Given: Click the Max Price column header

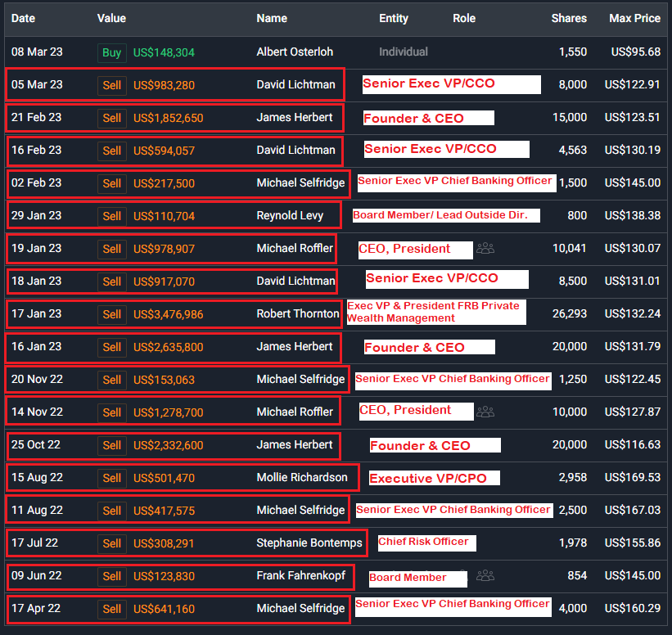Looking at the screenshot, I should tap(634, 19).
